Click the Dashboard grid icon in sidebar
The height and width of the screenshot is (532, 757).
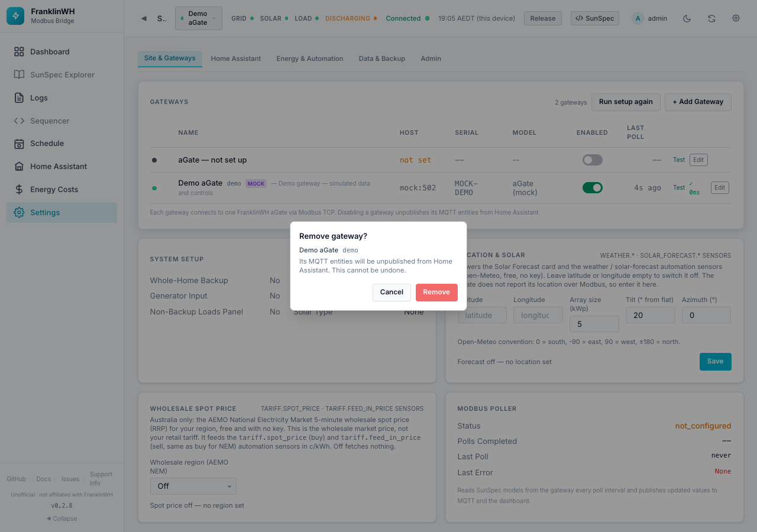point(19,51)
